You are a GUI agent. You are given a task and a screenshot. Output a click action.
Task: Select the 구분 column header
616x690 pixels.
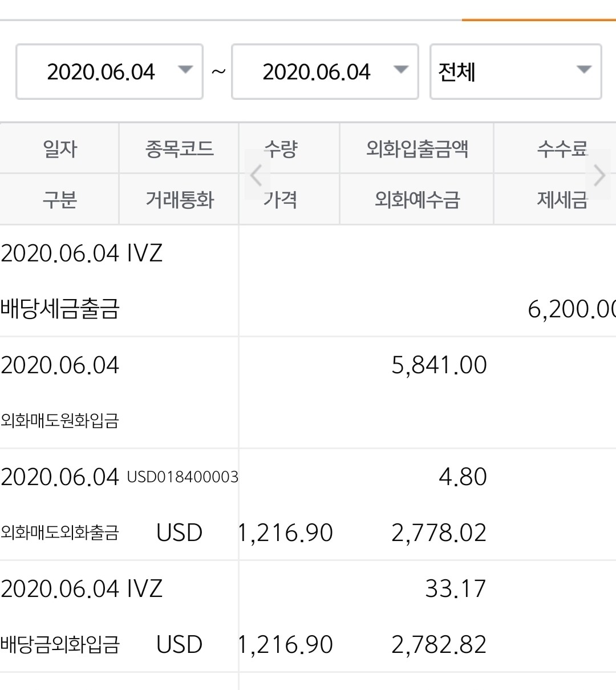tap(59, 200)
